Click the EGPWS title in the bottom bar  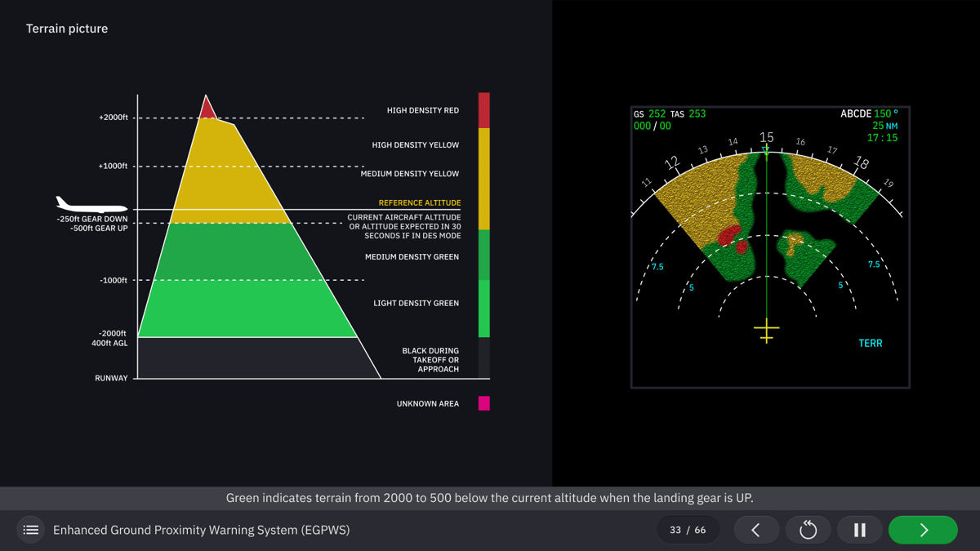[x=201, y=530]
